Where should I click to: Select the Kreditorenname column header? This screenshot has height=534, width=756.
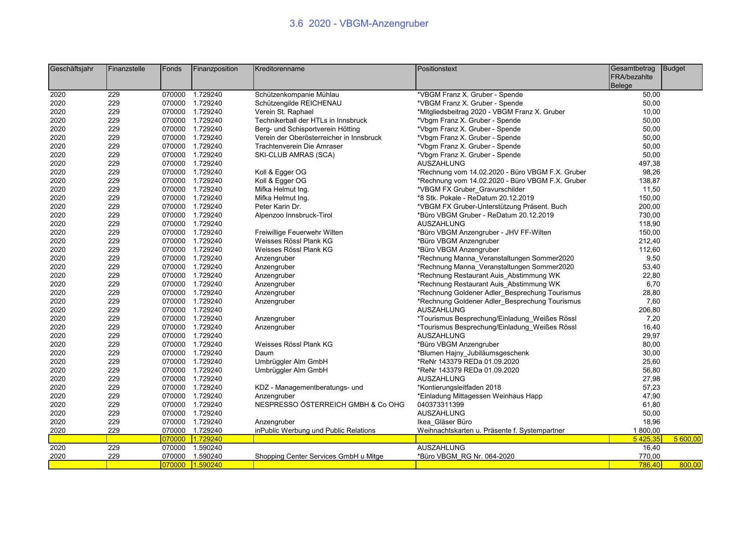pyautogui.click(x=279, y=69)
